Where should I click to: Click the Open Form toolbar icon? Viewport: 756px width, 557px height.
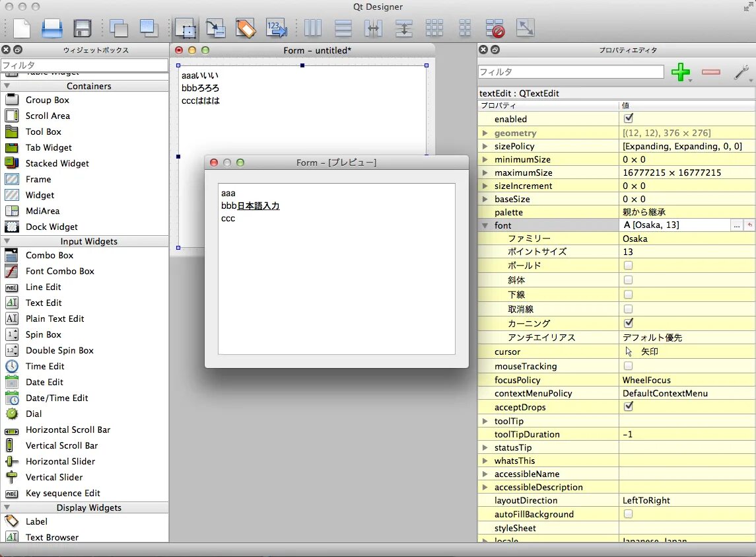click(52, 28)
